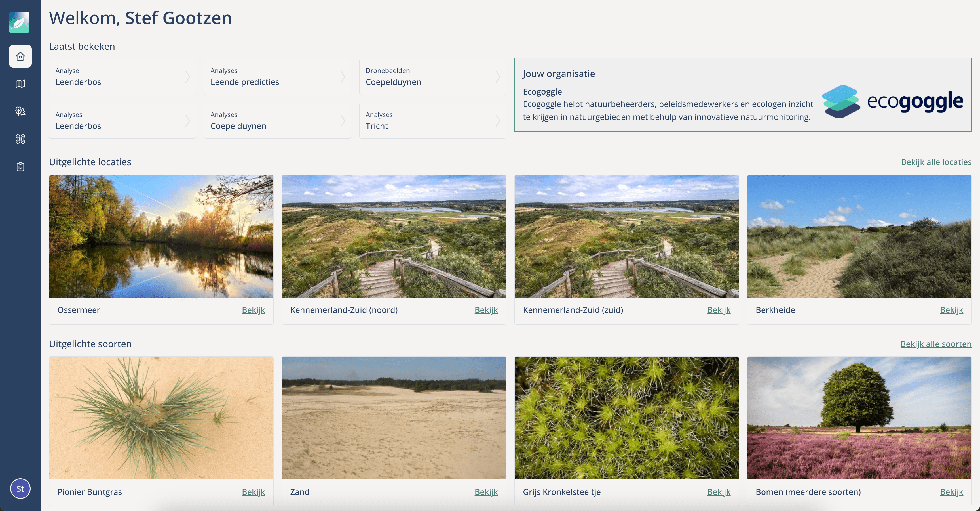Screen dimensions: 980x511
Task: Open the species (trees) icon in sidebar
Action: pos(20,111)
